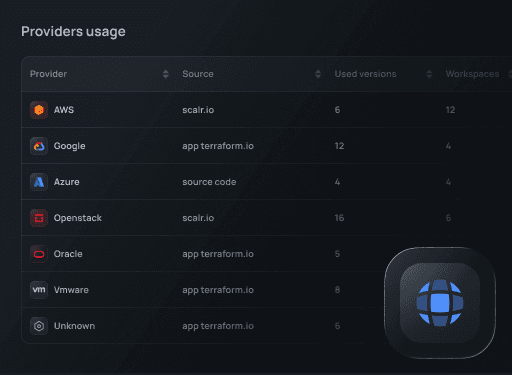Image resolution: width=512 pixels, height=375 pixels.
Task: Click the Vmware provider icon
Action: 39,290
